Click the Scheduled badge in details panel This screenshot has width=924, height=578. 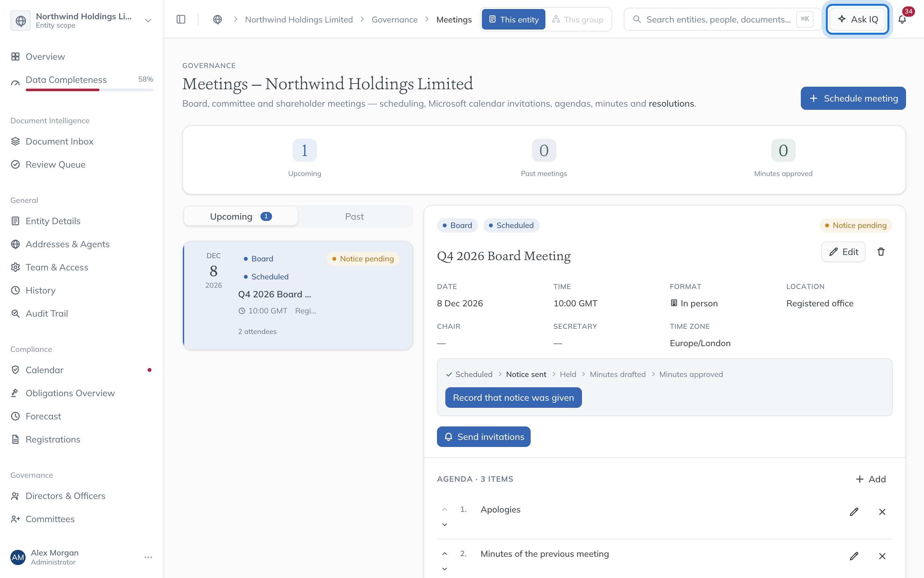click(x=511, y=225)
